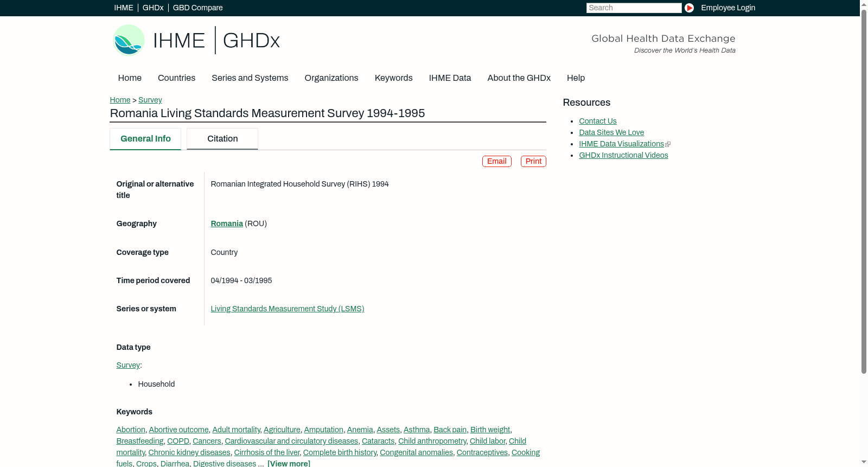Image resolution: width=868 pixels, height=467 pixels.
Task: Open the IHME Data menu
Action: tap(450, 78)
